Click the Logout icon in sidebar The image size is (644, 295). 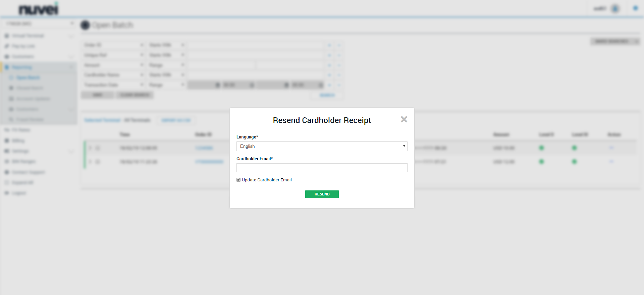(7, 193)
